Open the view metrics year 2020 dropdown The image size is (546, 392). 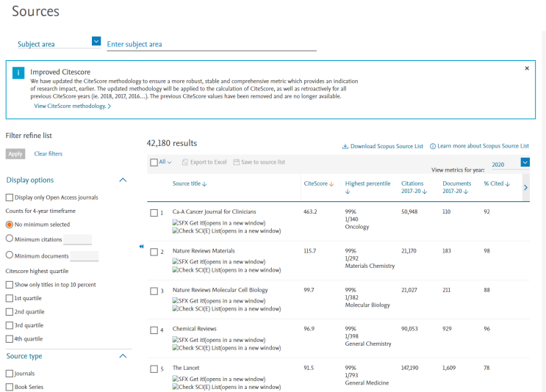pyautogui.click(x=525, y=162)
